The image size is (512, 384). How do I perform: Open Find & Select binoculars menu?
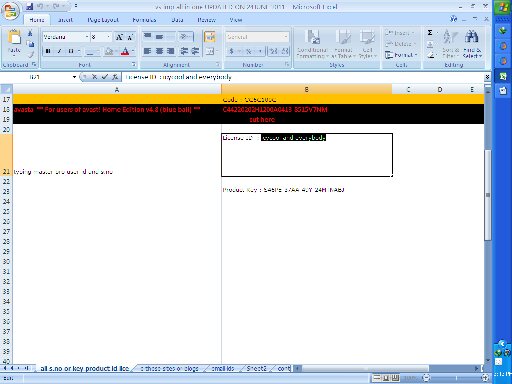(472, 43)
